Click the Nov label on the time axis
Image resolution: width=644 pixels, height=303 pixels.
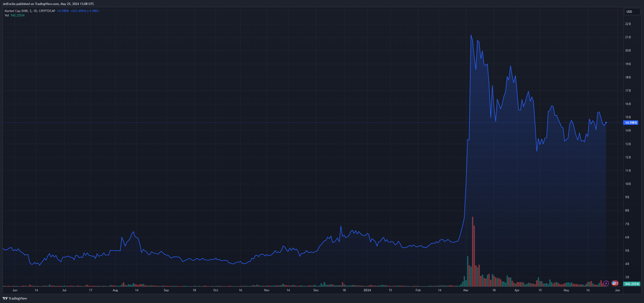(267, 290)
